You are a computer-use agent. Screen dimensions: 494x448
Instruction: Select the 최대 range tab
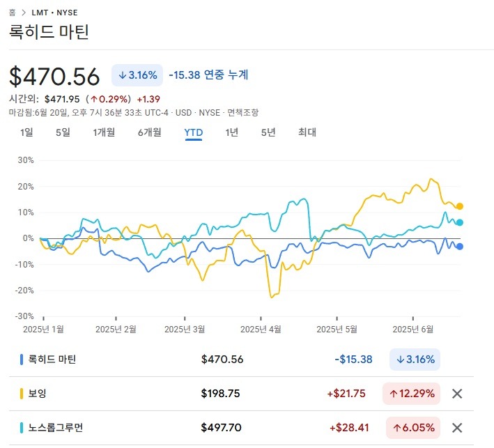[307, 132]
